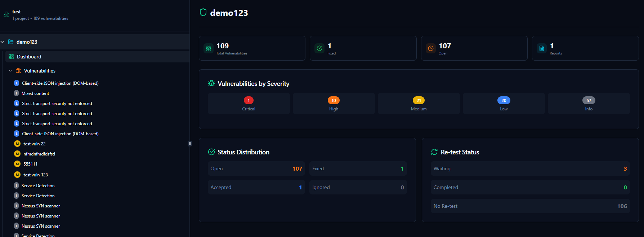The width and height of the screenshot is (644, 237).
Task: Click the document icon in the Reports card
Action: pyautogui.click(x=542, y=48)
